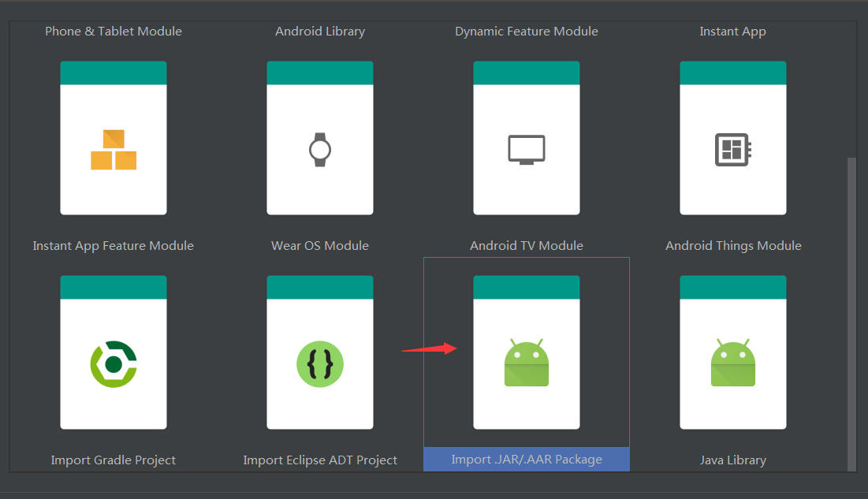Select the Import Eclipse ADT Project caption

click(x=320, y=460)
